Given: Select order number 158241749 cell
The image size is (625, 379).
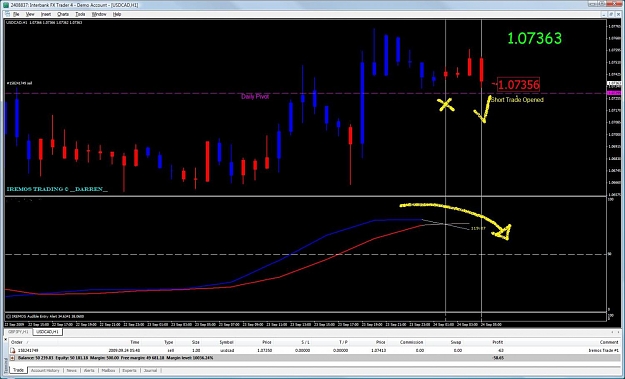Looking at the screenshot, I should point(28,350).
